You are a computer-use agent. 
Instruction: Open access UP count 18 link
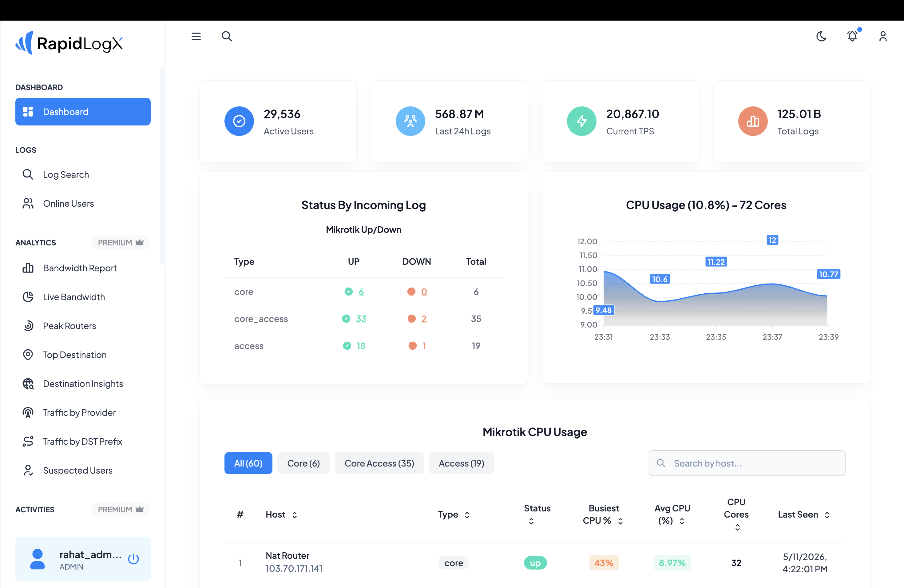[361, 346]
